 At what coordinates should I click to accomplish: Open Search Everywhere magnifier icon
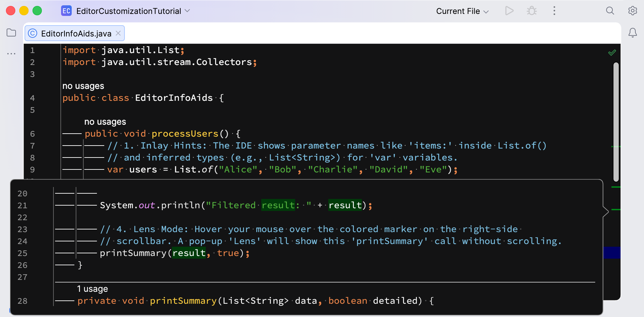click(x=610, y=11)
